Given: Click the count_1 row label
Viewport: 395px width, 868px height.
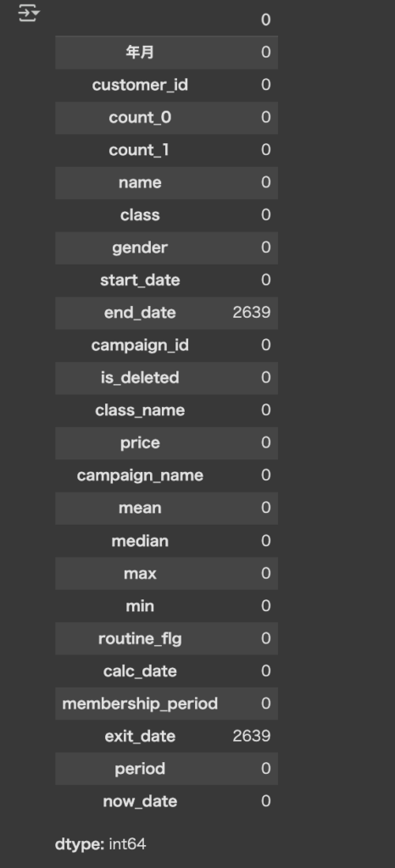Looking at the screenshot, I should coord(140,150).
